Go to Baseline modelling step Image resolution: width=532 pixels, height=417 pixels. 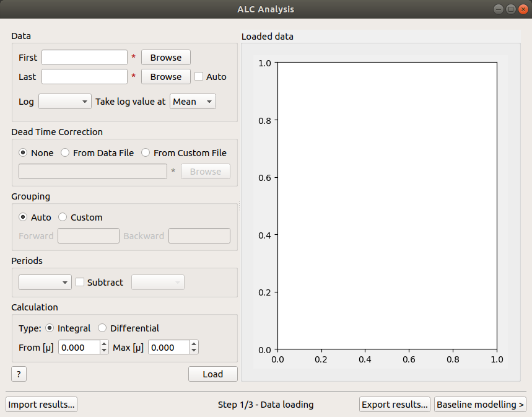click(x=480, y=405)
